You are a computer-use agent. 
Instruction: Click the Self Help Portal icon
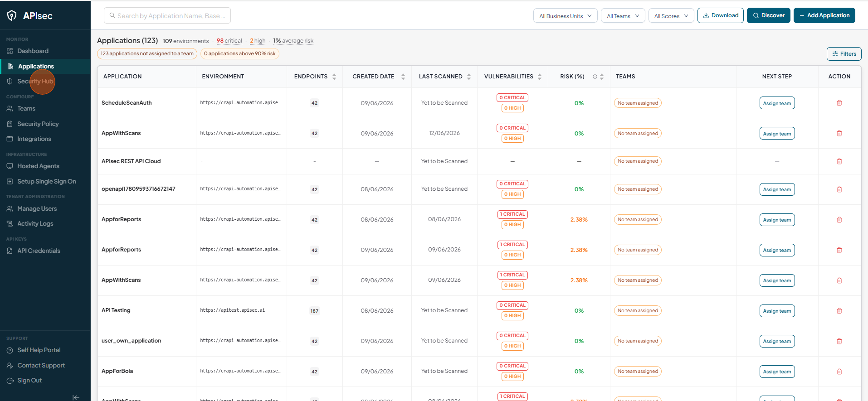point(10,350)
